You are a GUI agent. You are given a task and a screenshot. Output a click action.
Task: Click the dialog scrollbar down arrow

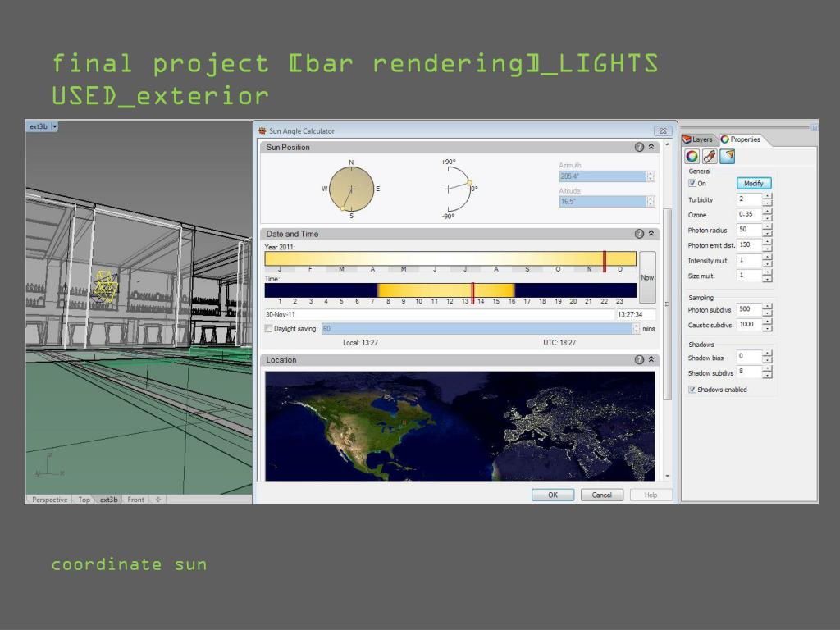click(x=667, y=476)
